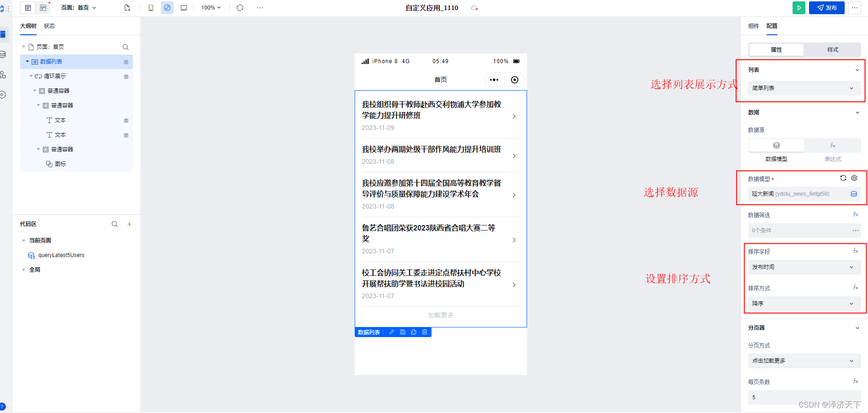The height and width of the screenshot is (413, 868).
Task: Copy the 数据列表 component
Action: pos(414,332)
